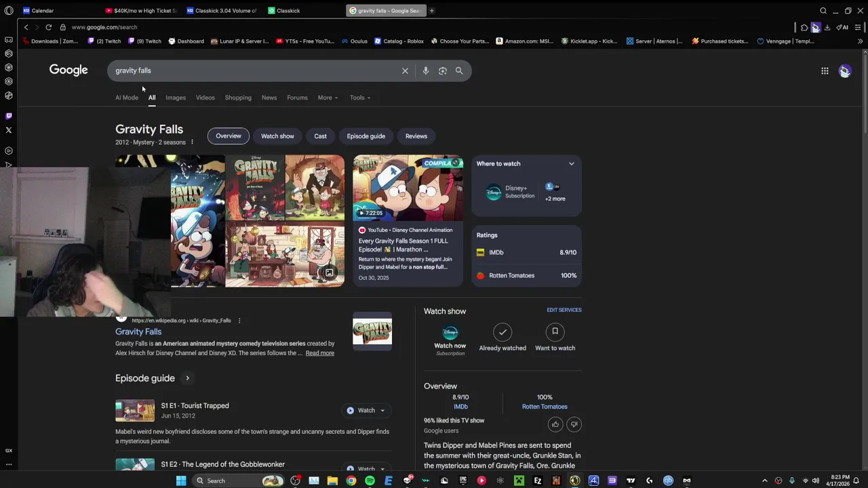Open Chrome from the Windows taskbar
This screenshot has height=488, width=868.
(351, 481)
